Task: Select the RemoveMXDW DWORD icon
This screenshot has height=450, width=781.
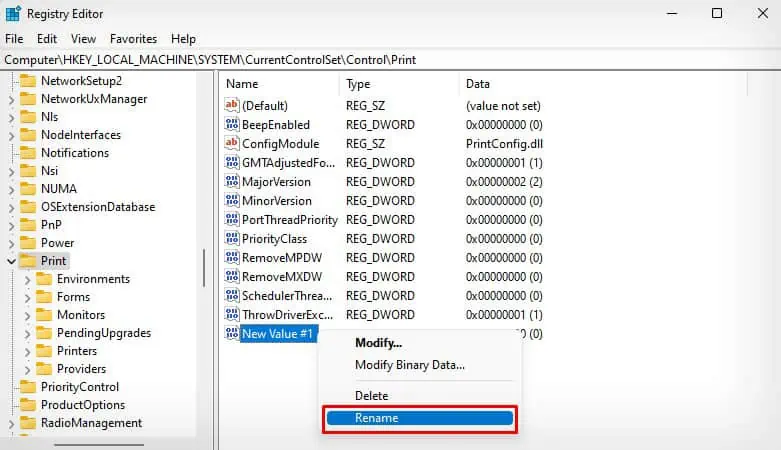Action: (232, 276)
